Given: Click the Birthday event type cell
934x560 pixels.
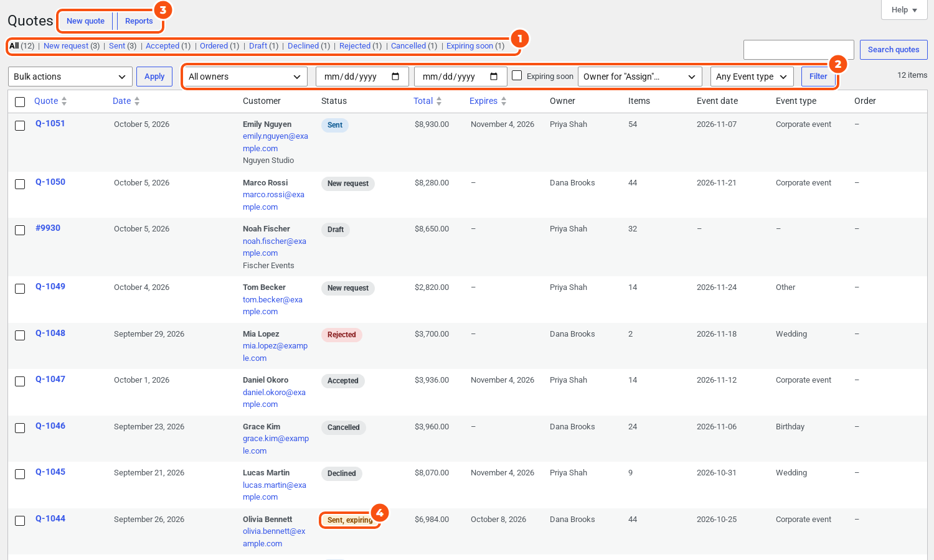Looking at the screenshot, I should point(790,427).
